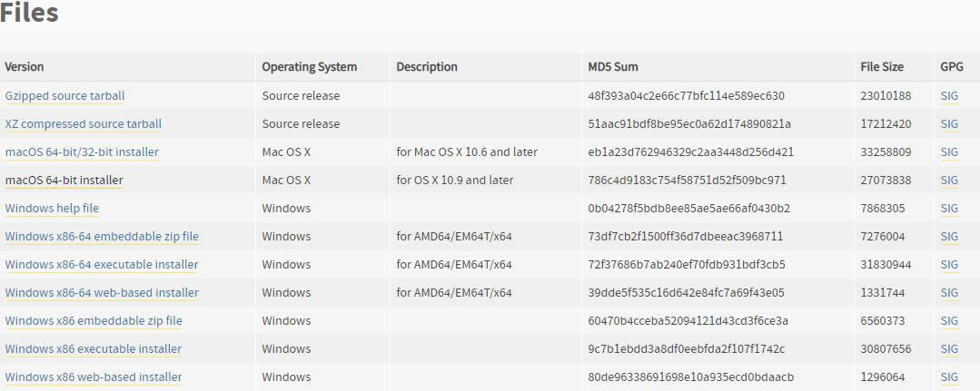Open the Gzipped source tarball link
The height and width of the screenshot is (391, 980).
click(x=65, y=95)
